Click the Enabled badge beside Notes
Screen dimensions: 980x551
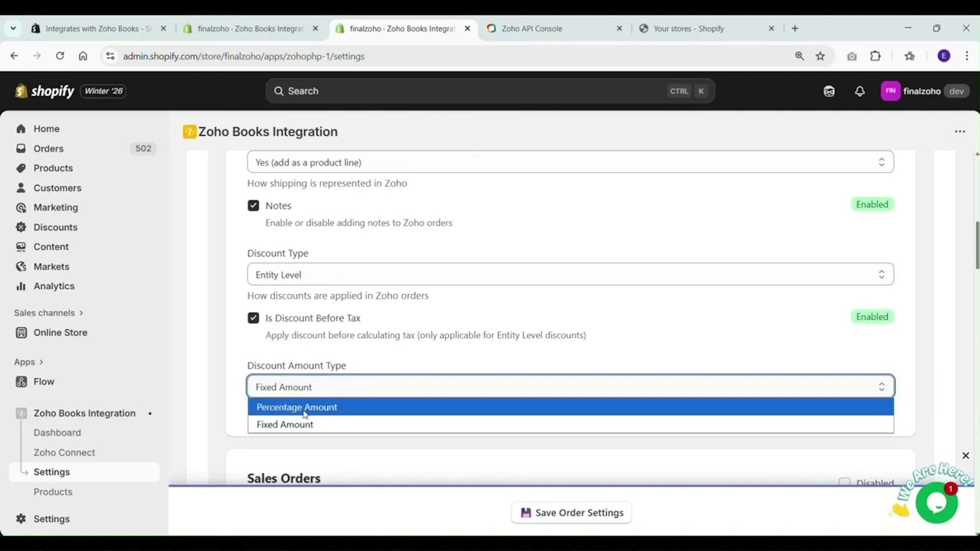[872, 204]
